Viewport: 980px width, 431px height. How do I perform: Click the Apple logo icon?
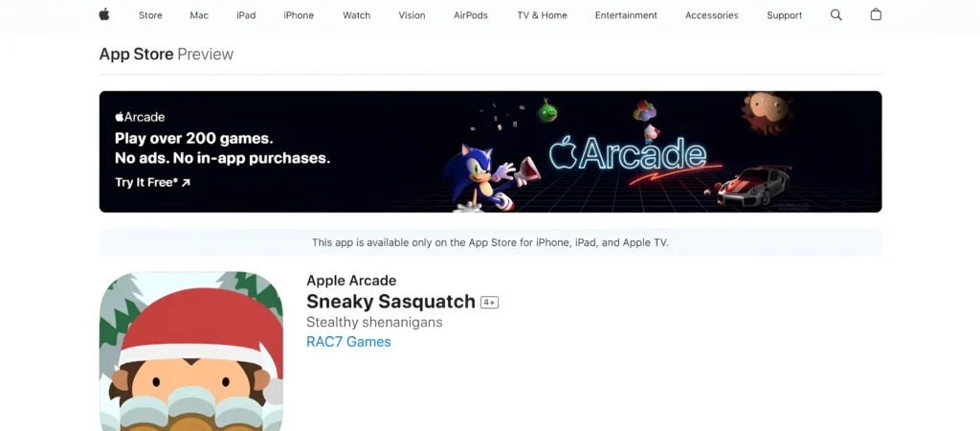click(x=104, y=14)
